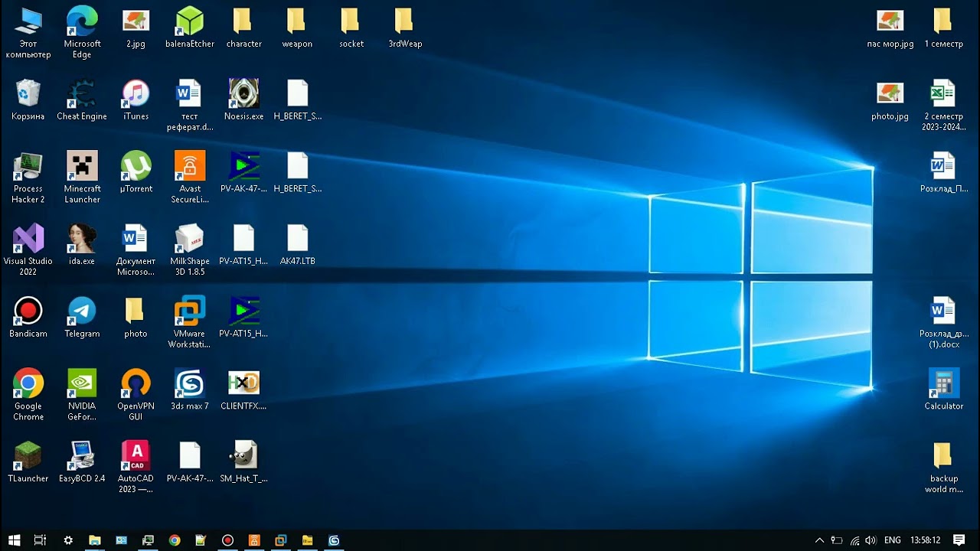This screenshot has width=980, height=551.
Task: Check battery status in system tray
Action: pos(837,540)
